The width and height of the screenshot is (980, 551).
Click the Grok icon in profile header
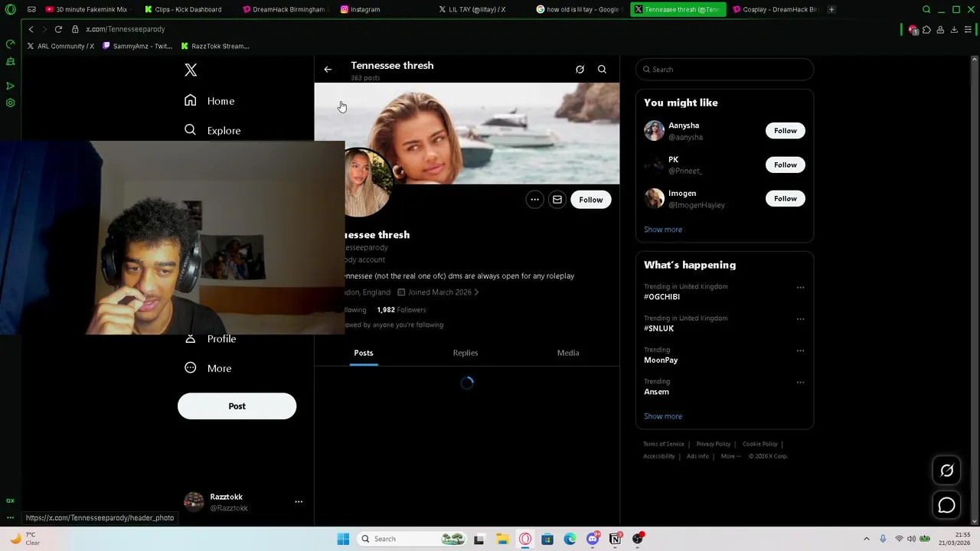[580, 70]
